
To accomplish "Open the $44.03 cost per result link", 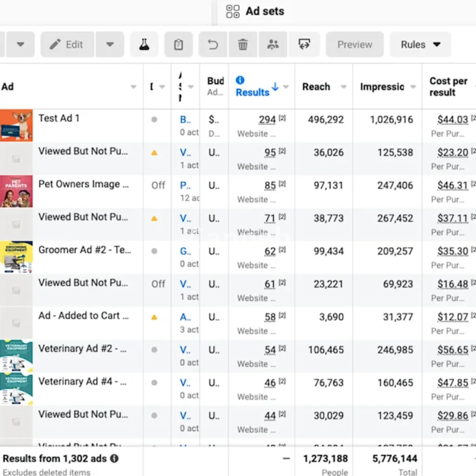I will (x=452, y=120).
